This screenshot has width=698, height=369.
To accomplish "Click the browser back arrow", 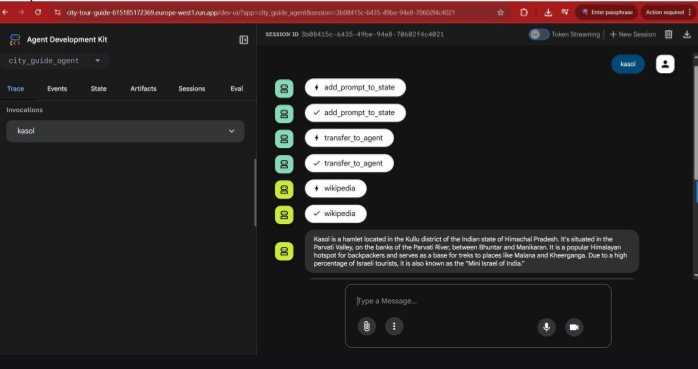I will (x=5, y=12).
